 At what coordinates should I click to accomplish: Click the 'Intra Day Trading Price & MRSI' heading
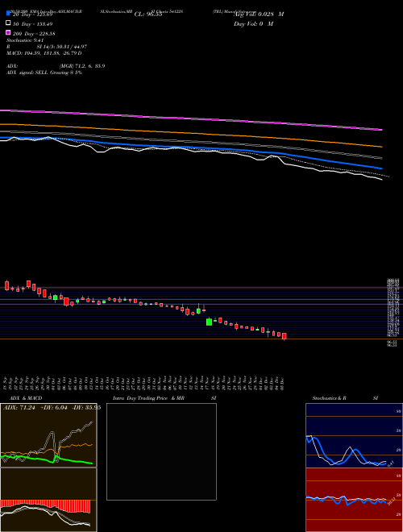pos(164,398)
